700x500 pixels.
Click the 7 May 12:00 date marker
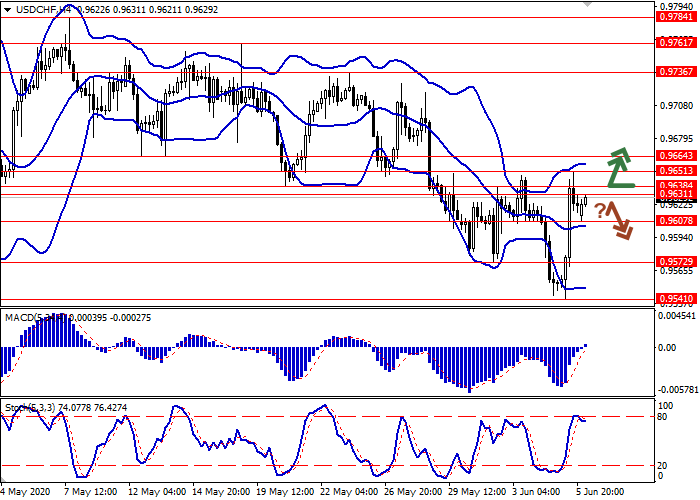[89, 492]
